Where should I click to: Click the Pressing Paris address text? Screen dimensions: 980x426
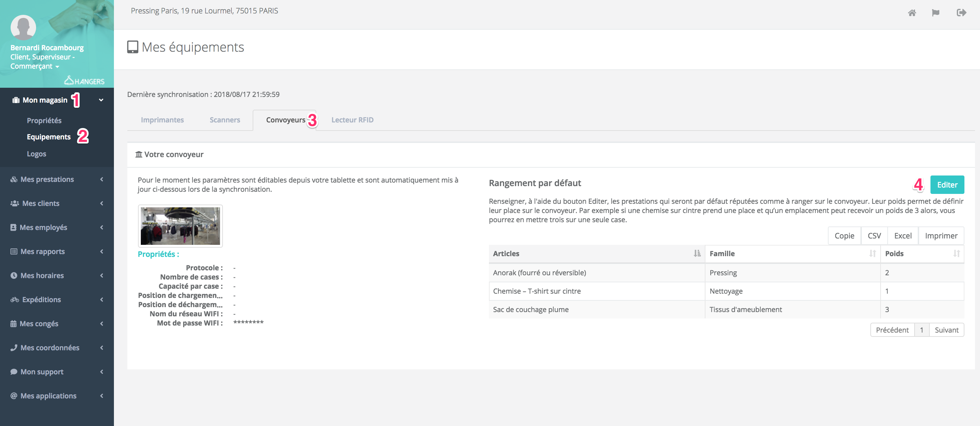tap(204, 11)
